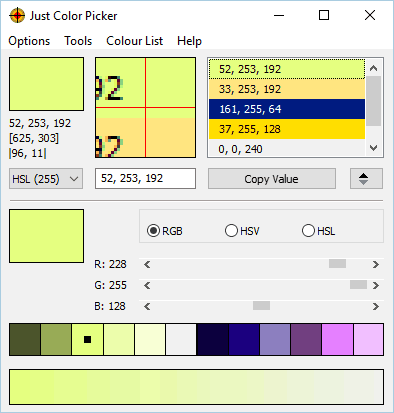Open the HSL (255) format dropdown
The height and width of the screenshot is (413, 394).
coord(46,179)
